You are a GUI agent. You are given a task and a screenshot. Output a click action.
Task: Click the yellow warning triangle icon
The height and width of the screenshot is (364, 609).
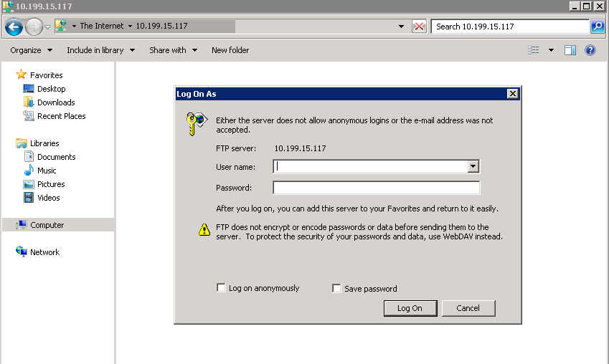click(204, 230)
